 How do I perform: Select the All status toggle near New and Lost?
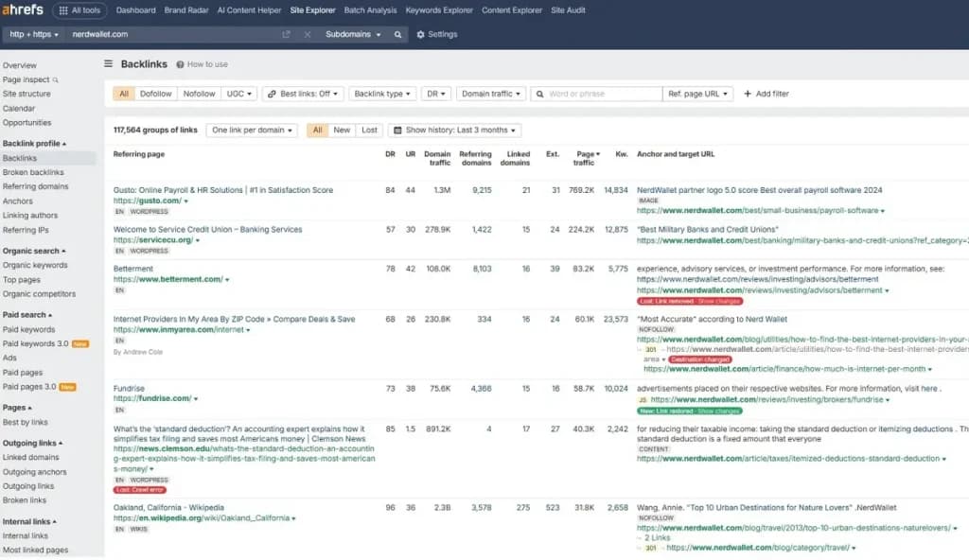point(317,131)
